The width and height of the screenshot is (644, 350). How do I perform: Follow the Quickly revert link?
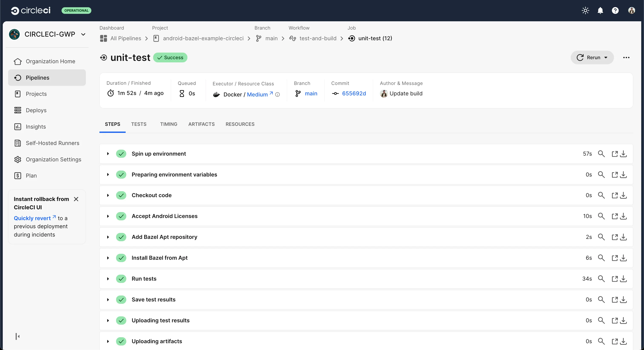(35, 218)
